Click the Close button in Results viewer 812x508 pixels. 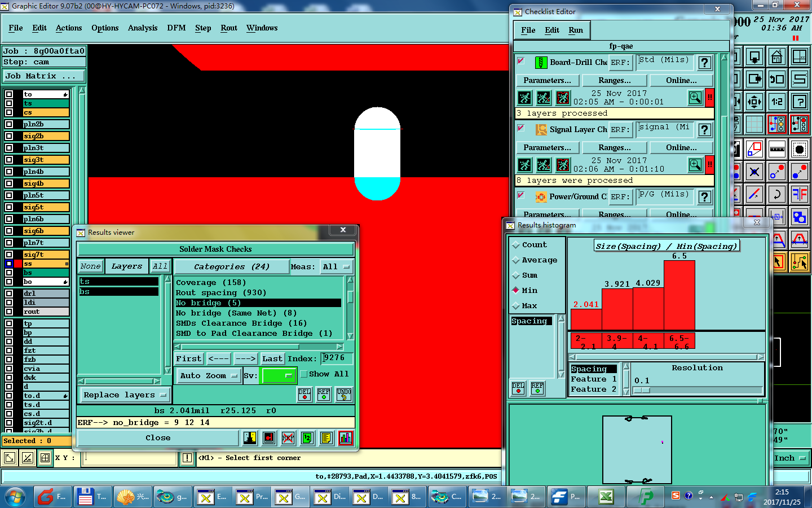158,438
